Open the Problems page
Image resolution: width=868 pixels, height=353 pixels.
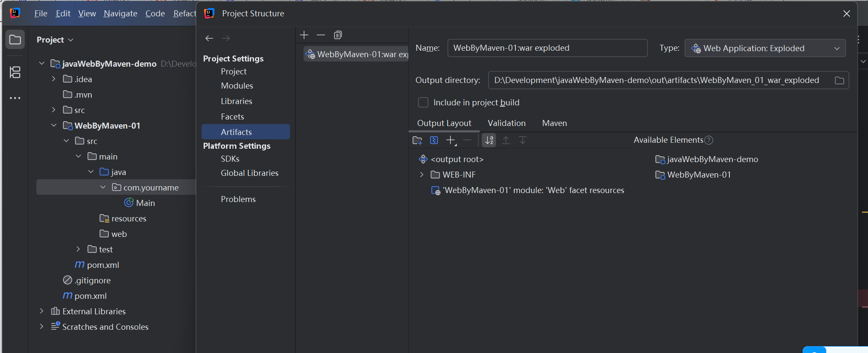pyautogui.click(x=238, y=199)
